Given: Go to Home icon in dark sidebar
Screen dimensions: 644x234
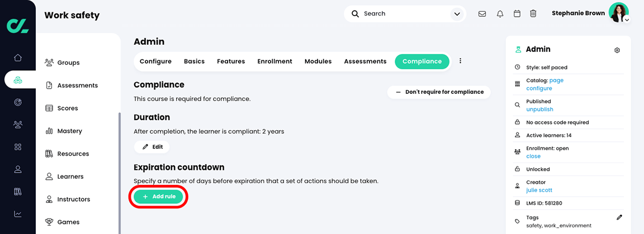Looking at the screenshot, I should pos(18,58).
